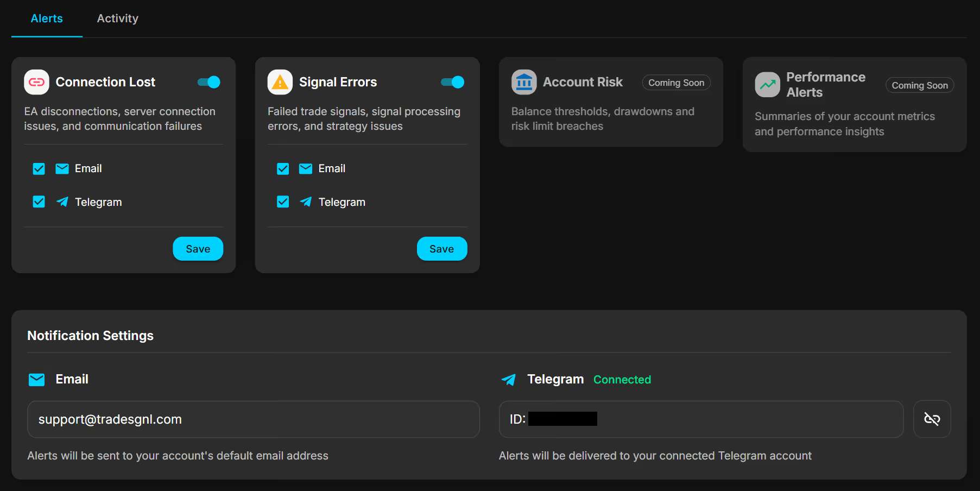Click the Telegram ID field
980x491 pixels.
click(x=700, y=419)
